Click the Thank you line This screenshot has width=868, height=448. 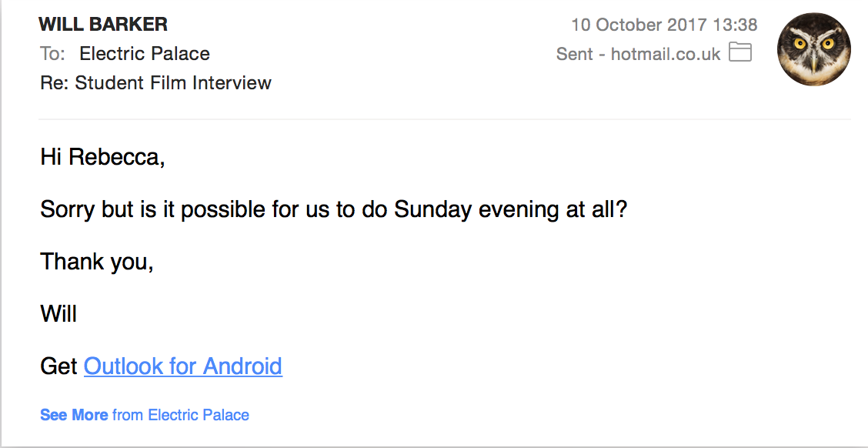pyautogui.click(x=97, y=262)
